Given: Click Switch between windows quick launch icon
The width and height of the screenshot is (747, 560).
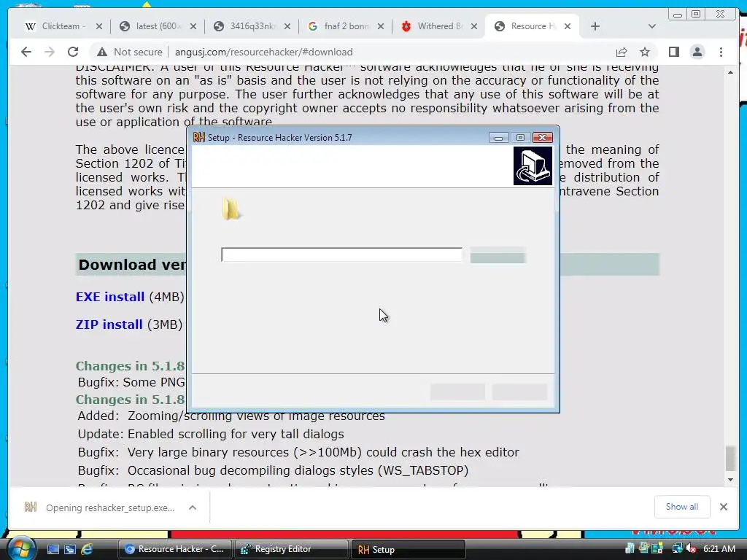Looking at the screenshot, I should 70,549.
